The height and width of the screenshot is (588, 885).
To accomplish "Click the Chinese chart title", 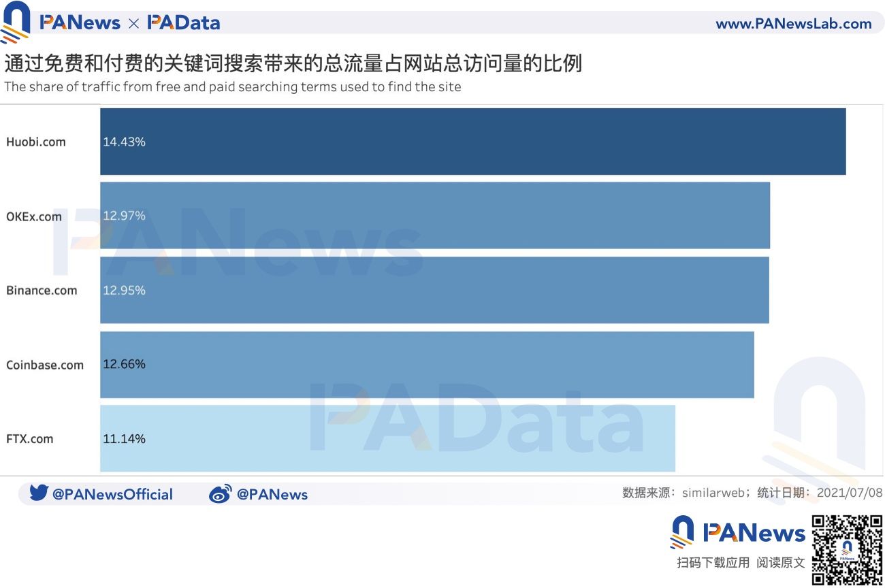I will point(293,63).
